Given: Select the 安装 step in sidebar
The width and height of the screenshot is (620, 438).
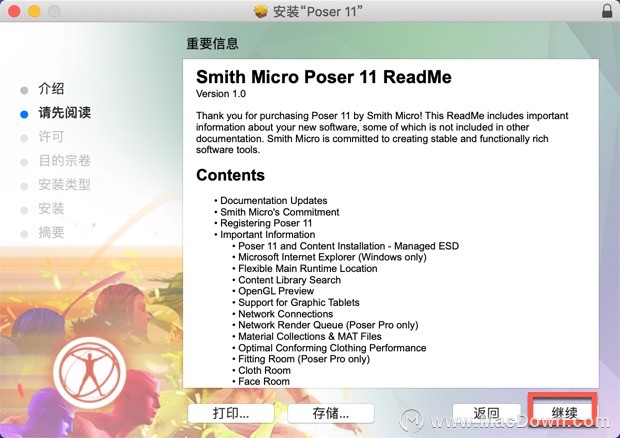Looking at the screenshot, I should pyautogui.click(x=51, y=208).
